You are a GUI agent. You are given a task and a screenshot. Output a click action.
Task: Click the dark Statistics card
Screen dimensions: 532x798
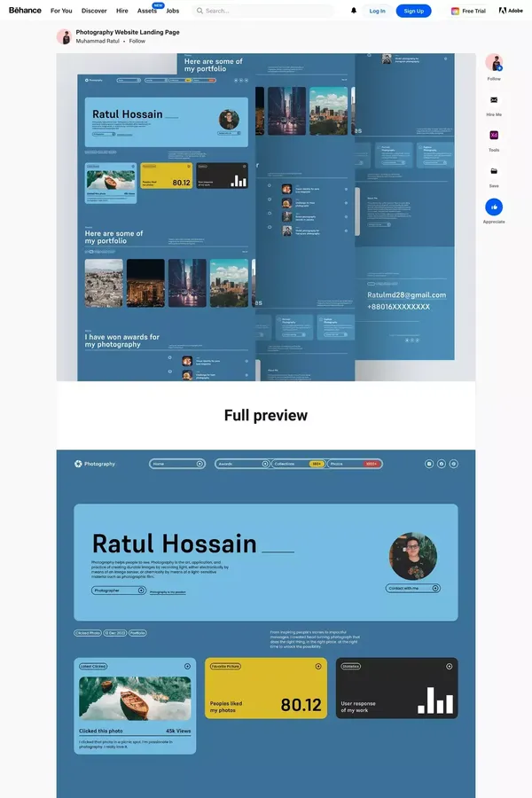tap(396, 688)
